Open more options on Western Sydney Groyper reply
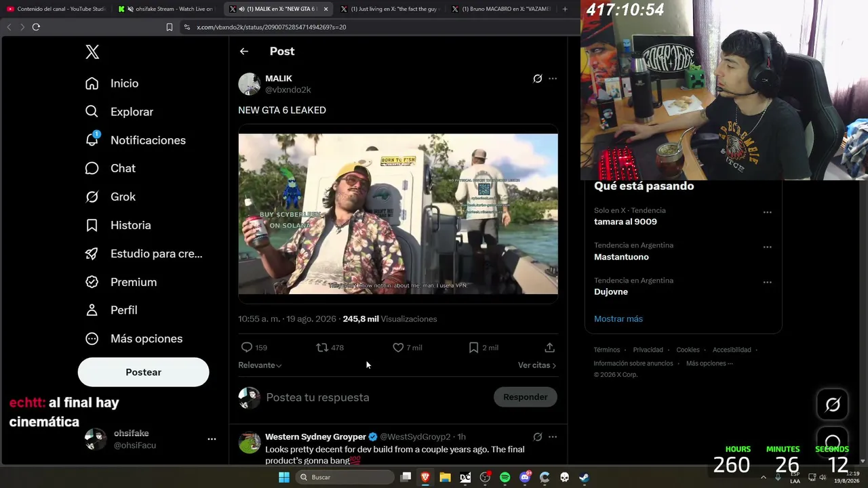The image size is (868, 488). pos(553,437)
